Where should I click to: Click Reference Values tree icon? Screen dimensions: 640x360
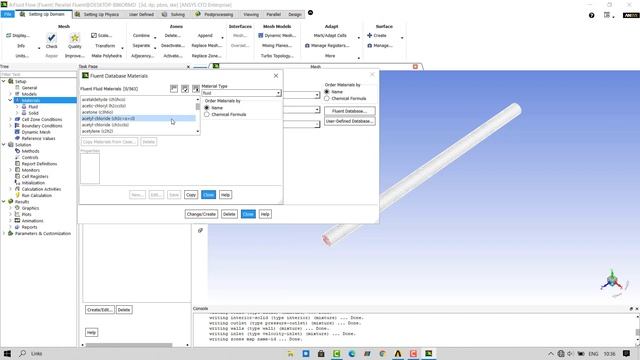(18, 138)
